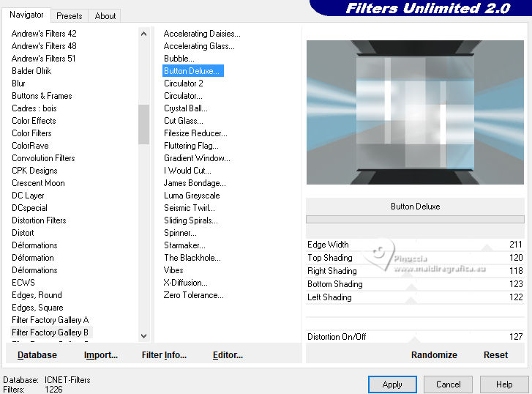Choose I Would Cut filter

point(187,171)
